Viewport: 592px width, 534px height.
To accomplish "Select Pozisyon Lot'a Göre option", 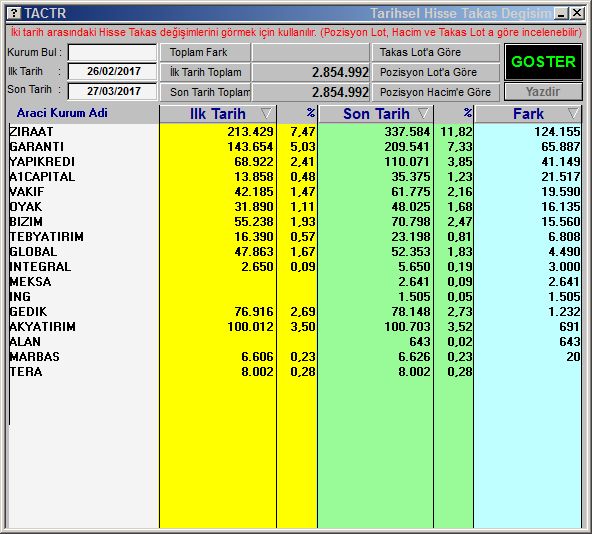I will pos(436,72).
